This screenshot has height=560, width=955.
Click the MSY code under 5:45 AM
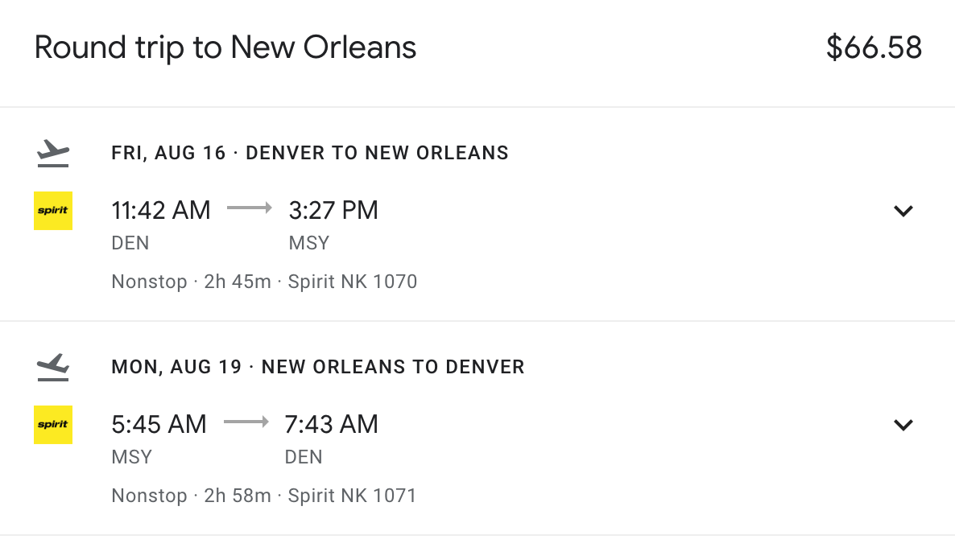tap(132, 457)
